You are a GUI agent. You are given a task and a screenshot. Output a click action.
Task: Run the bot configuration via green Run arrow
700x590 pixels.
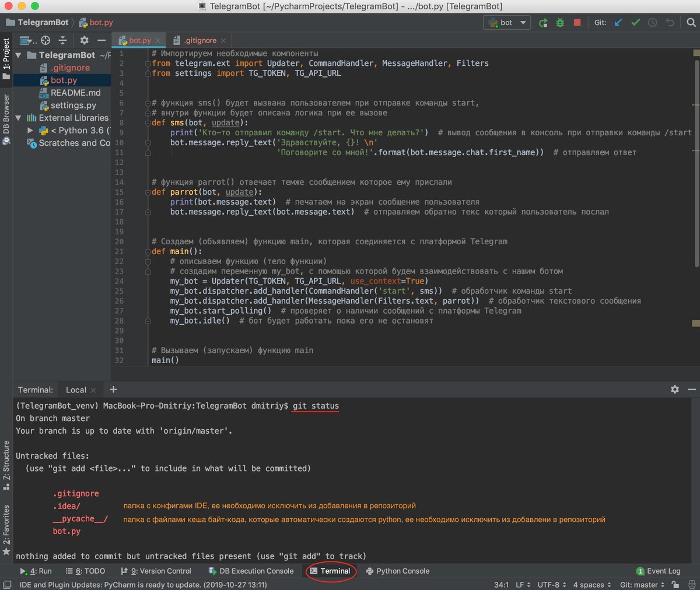click(542, 22)
